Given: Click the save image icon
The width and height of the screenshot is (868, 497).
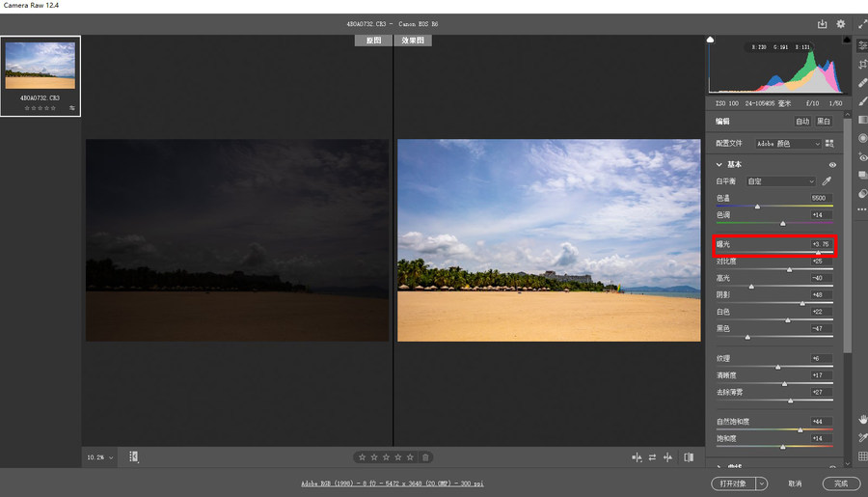Looking at the screenshot, I should point(822,24).
